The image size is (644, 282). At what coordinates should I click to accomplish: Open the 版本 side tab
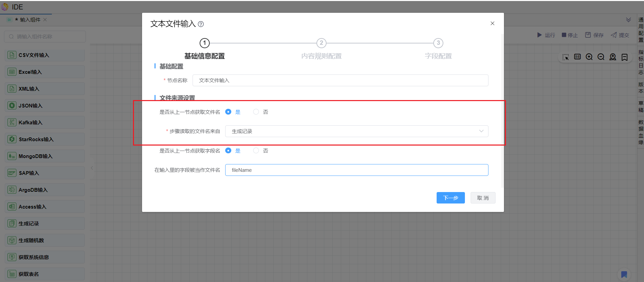[x=641, y=88]
